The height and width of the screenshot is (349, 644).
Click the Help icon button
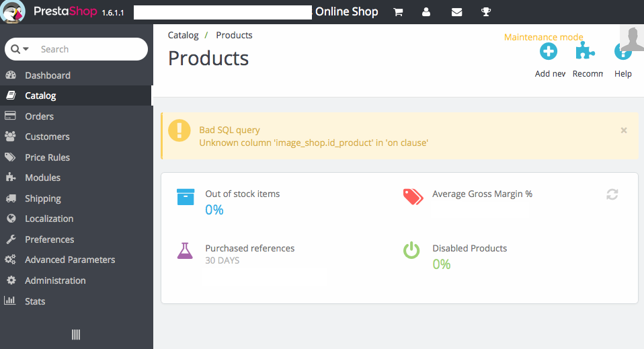coord(623,52)
